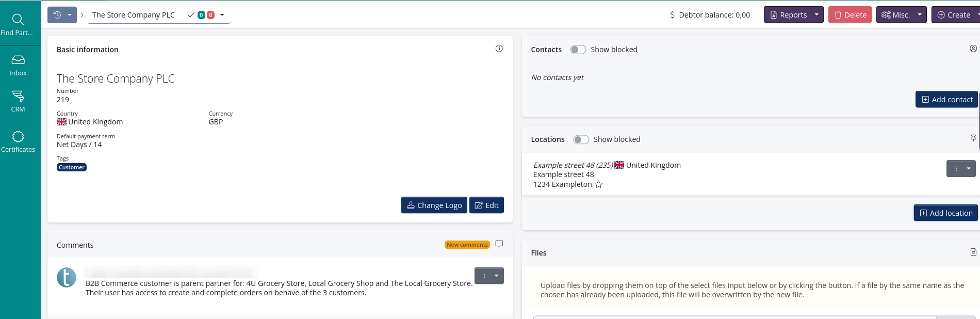Toggle Show blocked for Locations
Screen dimensions: 980x319
click(x=581, y=139)
